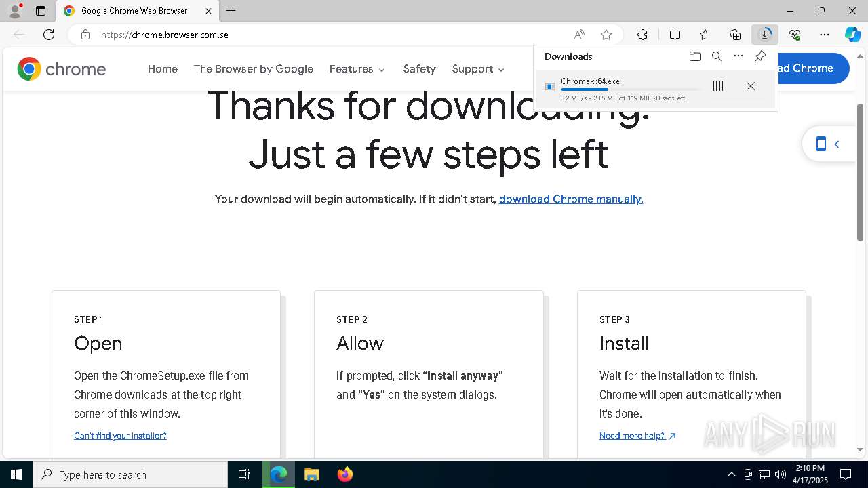Open the notification center icon
The image size is (868, 488).
pyautogui.click(x=846, y=474)
